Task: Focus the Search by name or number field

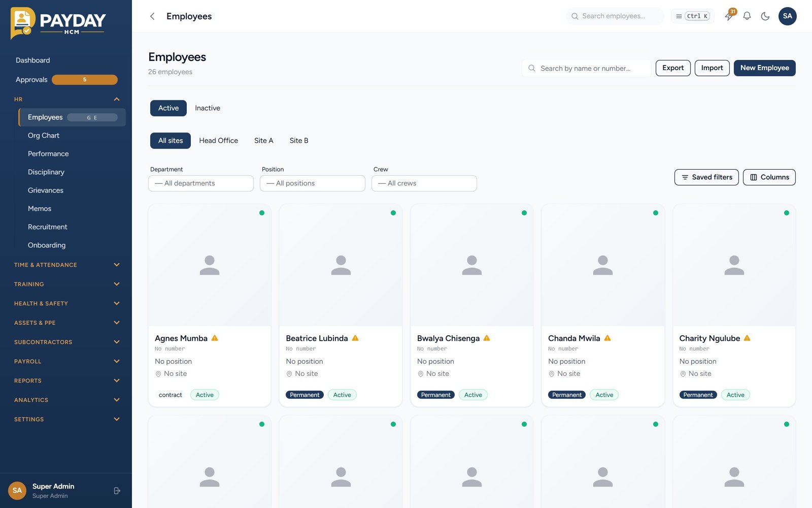Action: pos(587,68)
